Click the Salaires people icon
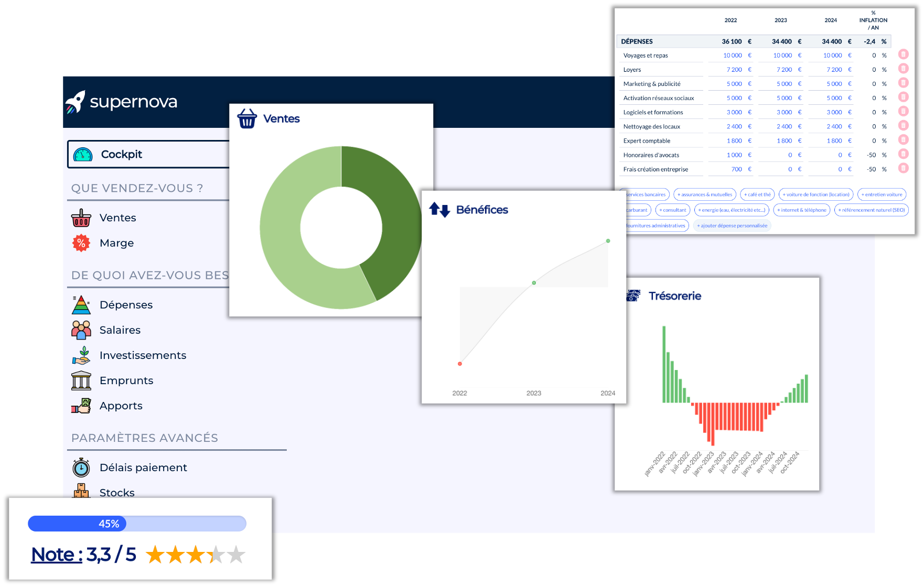This screenshot has width=924, height=586. pos(81,330)
